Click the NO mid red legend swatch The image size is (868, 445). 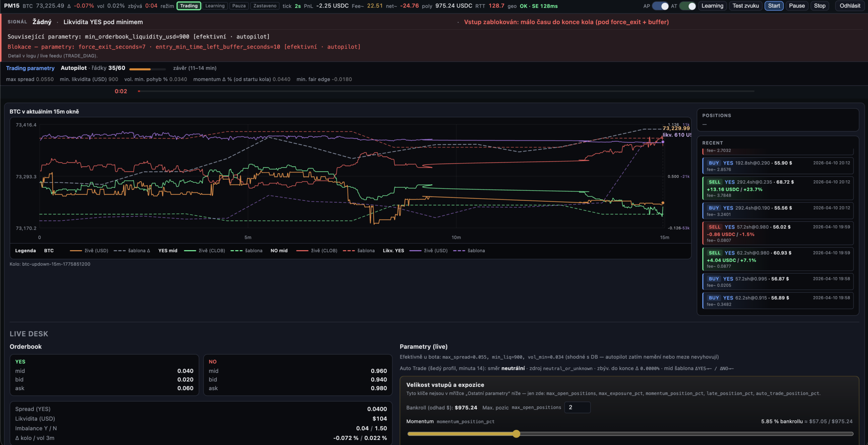(302, 251)
